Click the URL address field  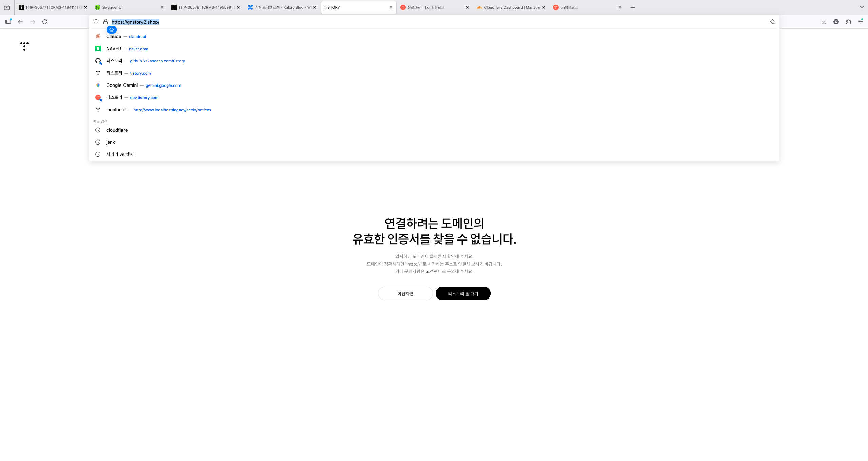[x=407, y=22]
